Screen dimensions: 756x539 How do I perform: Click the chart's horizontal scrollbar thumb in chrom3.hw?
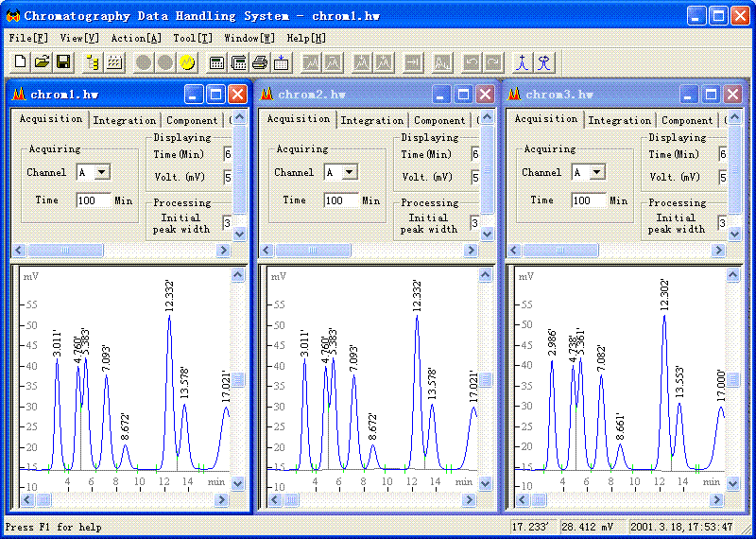539,500
